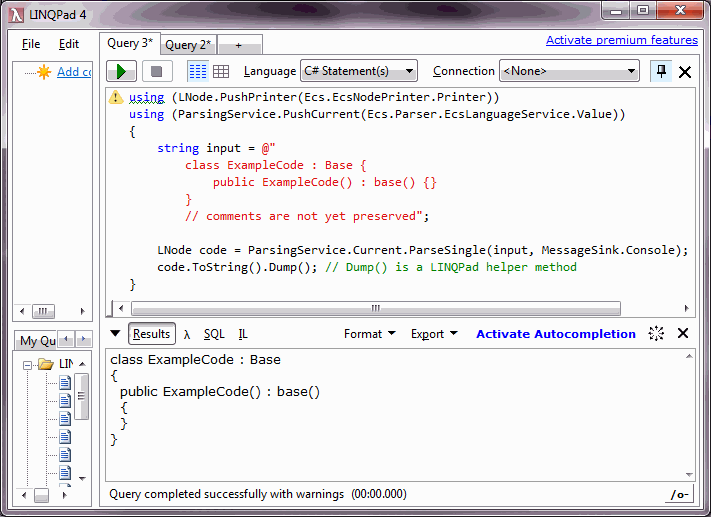711x517 pixels.
Task: Switch to the Query 2* tab
Action: pos(188,45)
